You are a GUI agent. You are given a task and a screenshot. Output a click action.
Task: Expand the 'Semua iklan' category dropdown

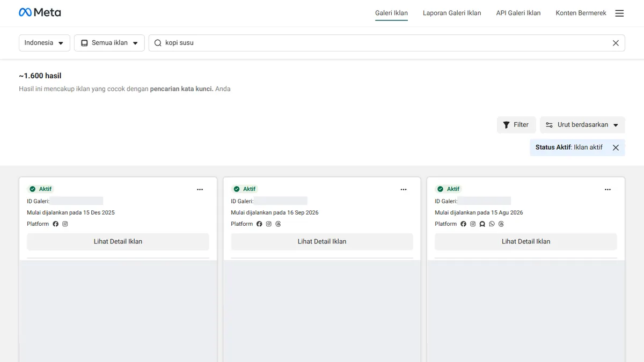coord(109,43)
